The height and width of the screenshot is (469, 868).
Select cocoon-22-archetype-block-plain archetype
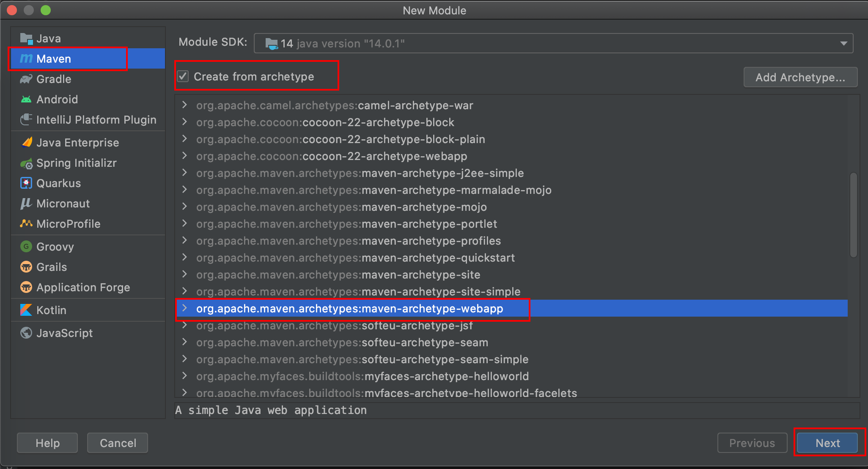pyautogui.click(x=511, y=139)
